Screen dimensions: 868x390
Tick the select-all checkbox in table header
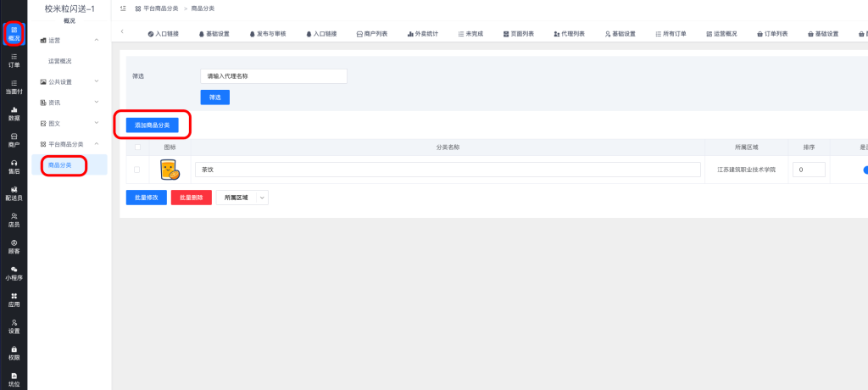click(x=137, y=147)
